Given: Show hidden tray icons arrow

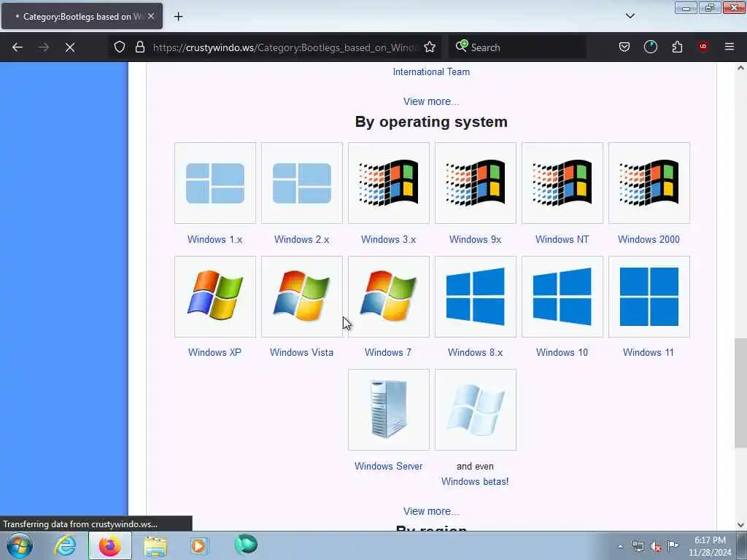Looking at the screenshot, I should (x=620, y=546).
